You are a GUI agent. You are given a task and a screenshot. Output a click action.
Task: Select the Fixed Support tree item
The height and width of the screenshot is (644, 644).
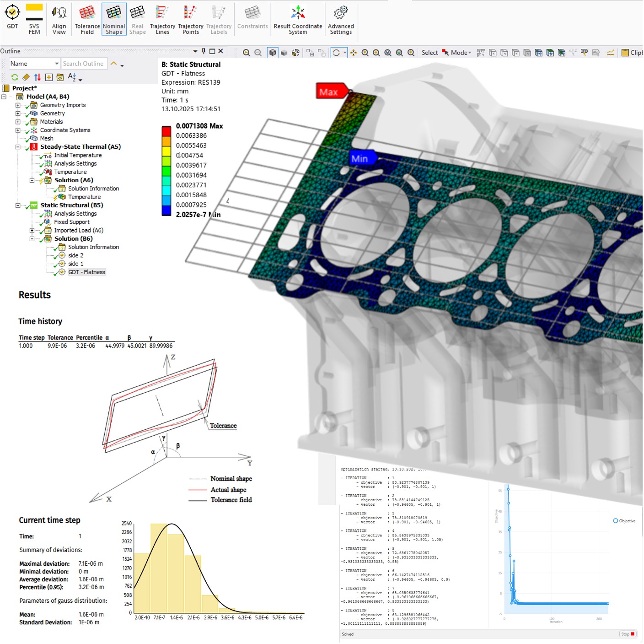[x=71, y=222]
